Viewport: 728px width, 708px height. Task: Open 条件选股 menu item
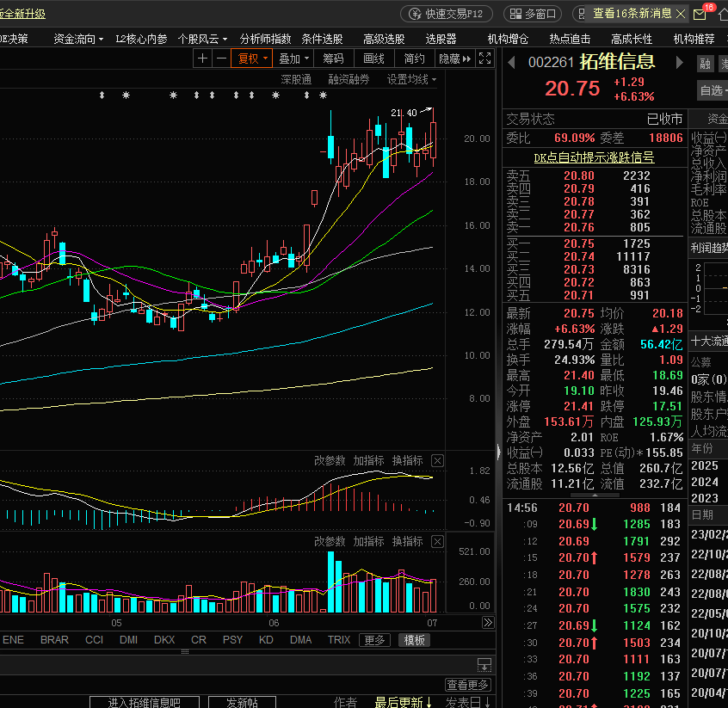(x=322, y=39)
